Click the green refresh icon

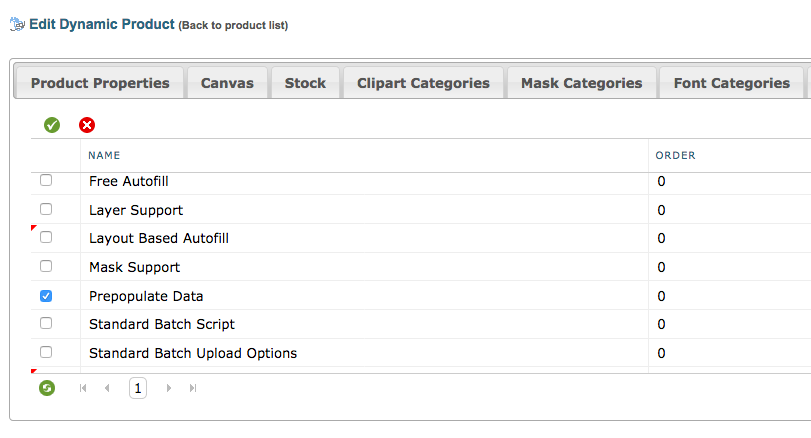coord(47,388)
